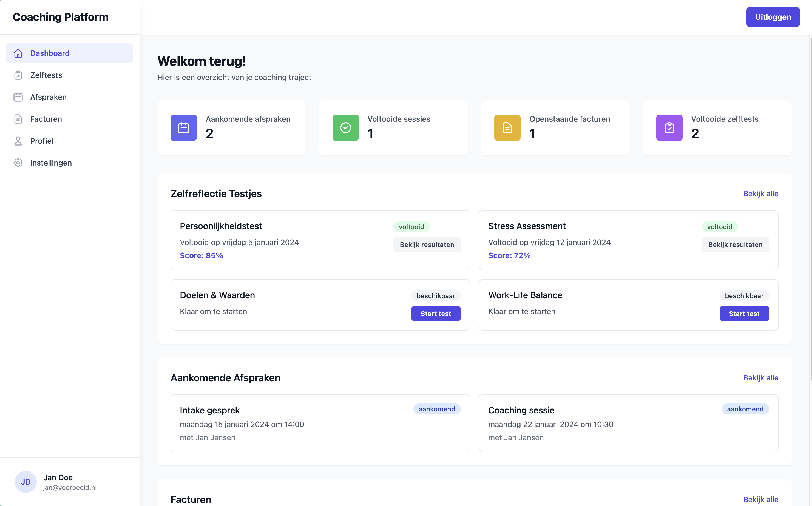The image size is (812, 506).
Task: Start the Work-Life Balance test
Action: [x=744, y=314]
